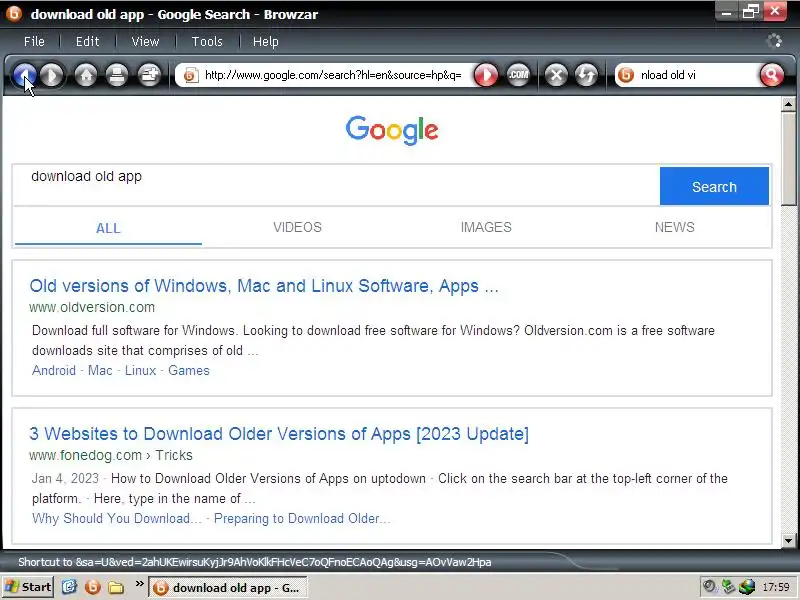Switch to the IMAGES tab
The image size is (800, 600).
486,227
